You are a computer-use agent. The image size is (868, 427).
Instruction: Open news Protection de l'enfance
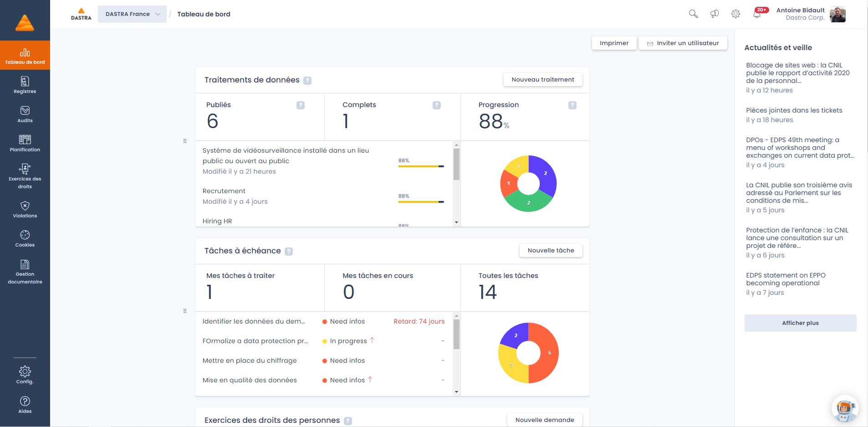click(797, 238)
